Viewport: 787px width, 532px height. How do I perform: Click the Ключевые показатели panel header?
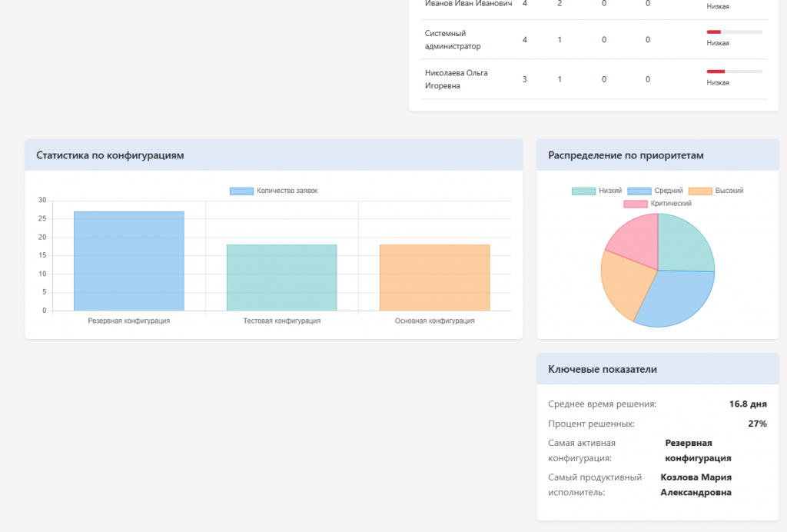[x=658, y=369]
